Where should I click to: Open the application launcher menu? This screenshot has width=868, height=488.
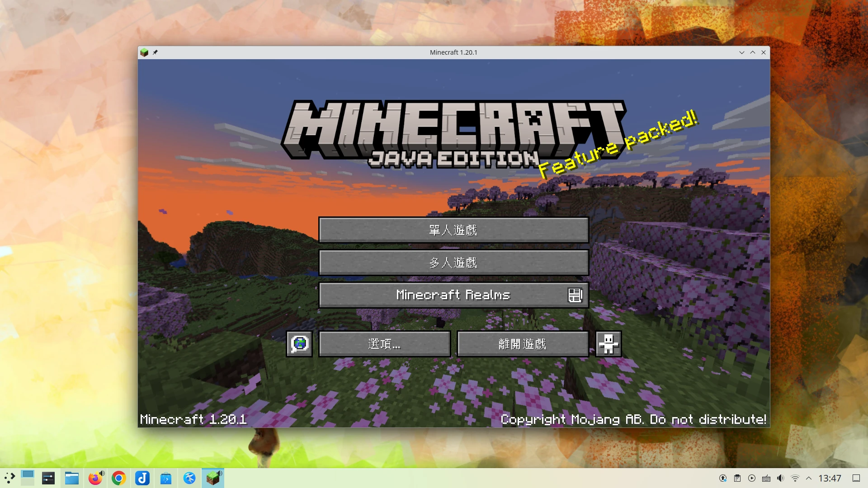pyautogui.click(x=10, y=478)
